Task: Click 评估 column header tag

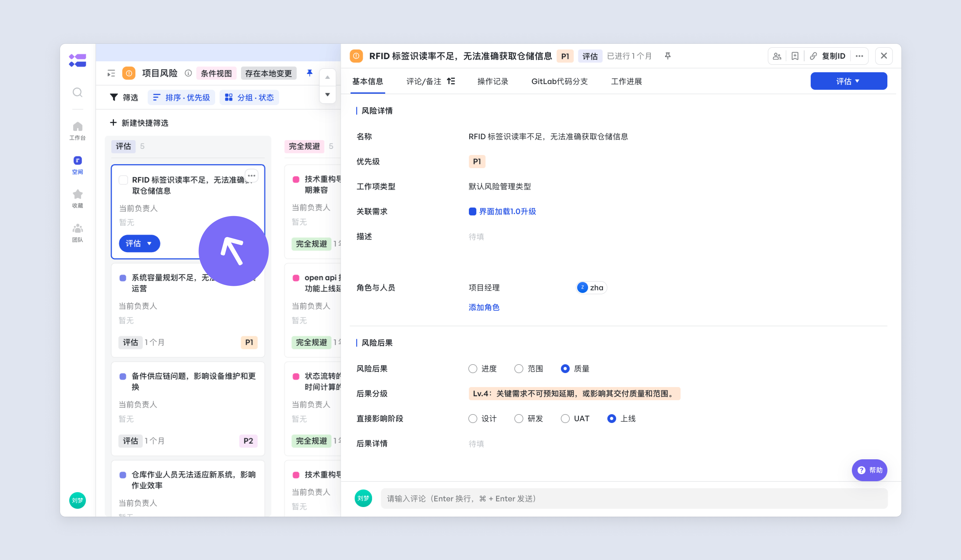Action: (123, 146)
